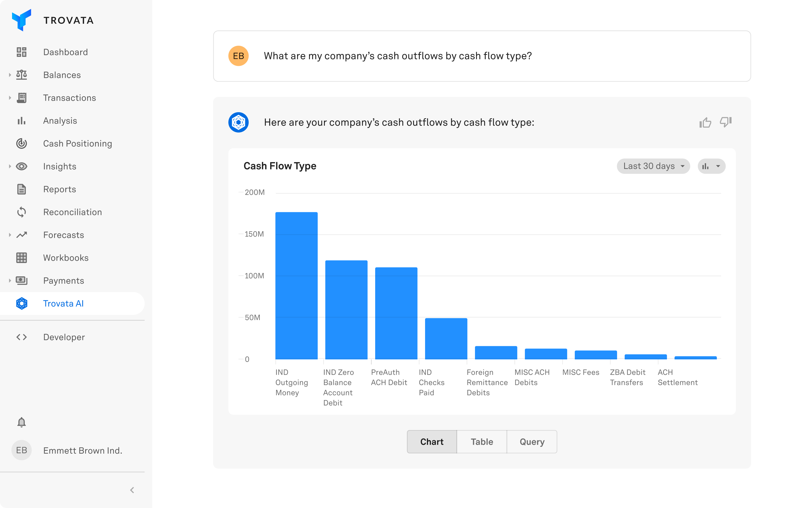Click the thumbs down feedback icon

tap(726, 122)
